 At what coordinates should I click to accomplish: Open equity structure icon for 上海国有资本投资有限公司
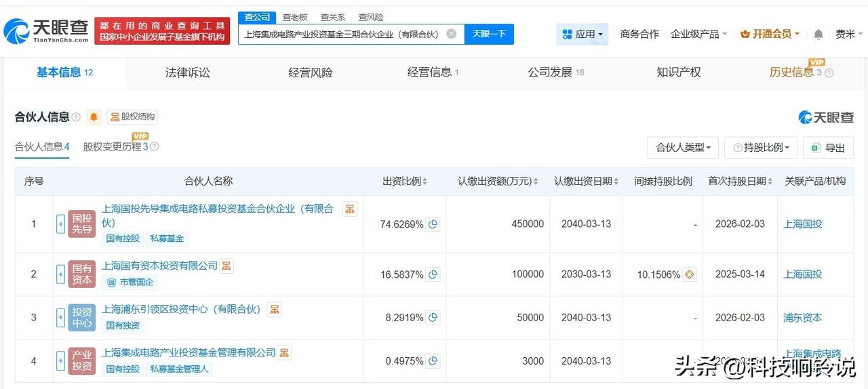(226, 266)
